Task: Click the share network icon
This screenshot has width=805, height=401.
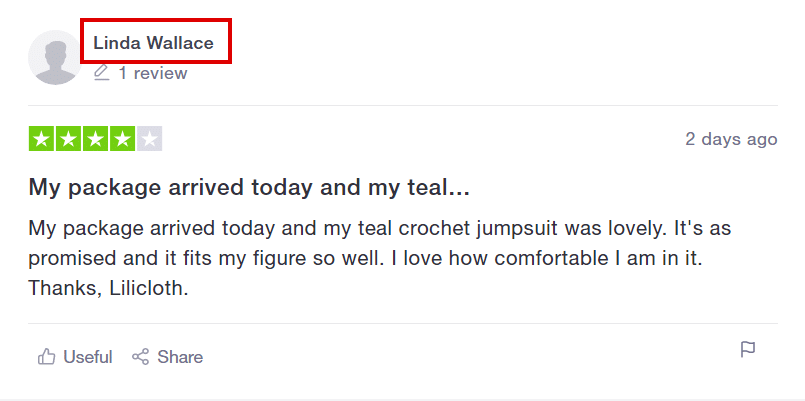Action: (x=140, y=356)
